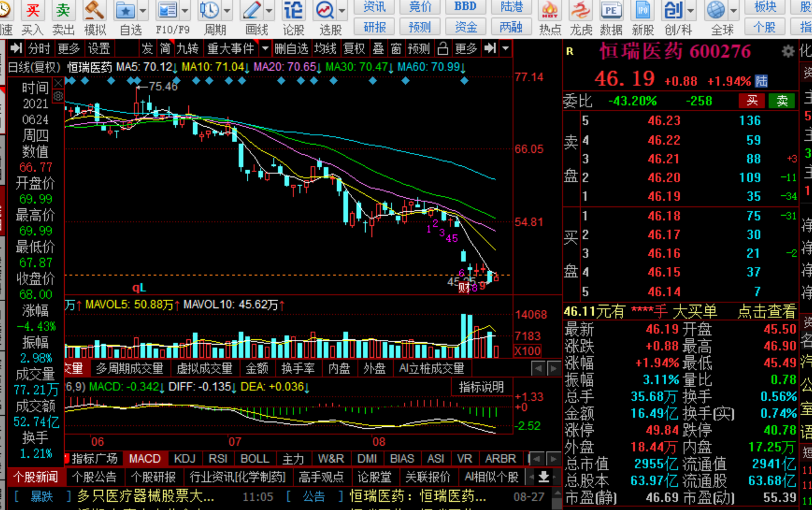Select the 周期 period clock icon
The height and width of the screenshot is (510, 812).
209,11
